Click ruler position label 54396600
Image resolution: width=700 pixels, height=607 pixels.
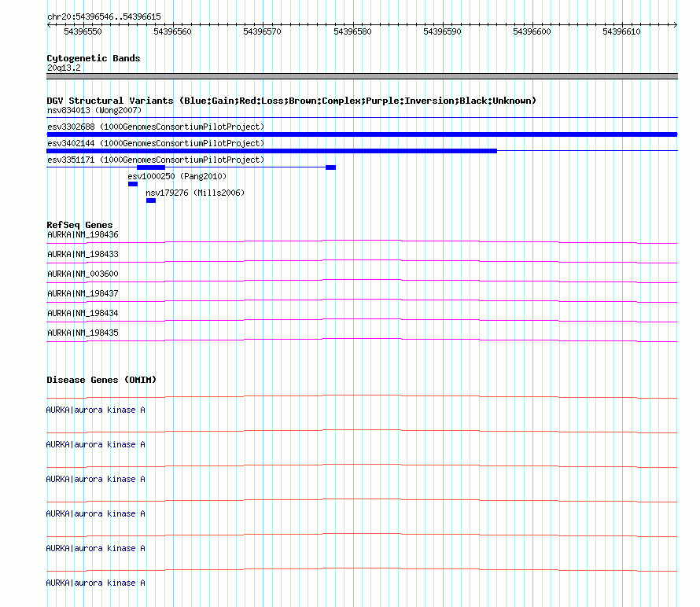tap(532, 31)
